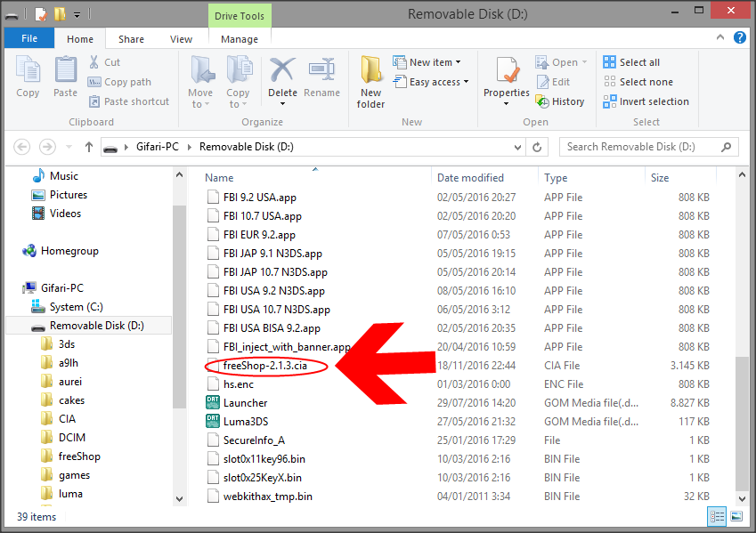
Task: Select Videos in the navigation pane
Action: tap(56, 214)
